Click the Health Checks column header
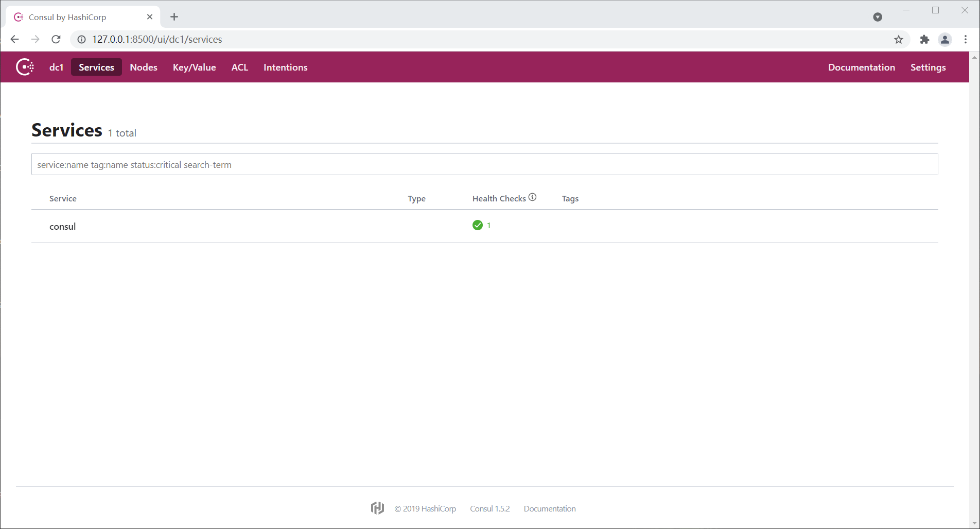The height and width of the screenshot is (529, 980). pyautogui.click(x=499, y=199)
